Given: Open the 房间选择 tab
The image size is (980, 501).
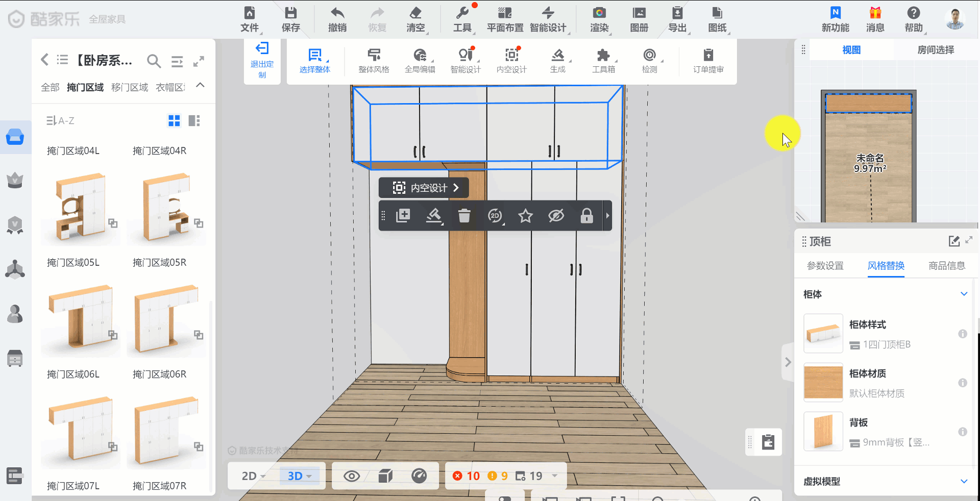Looking at the screenshot, I should (x=935, y=50).
